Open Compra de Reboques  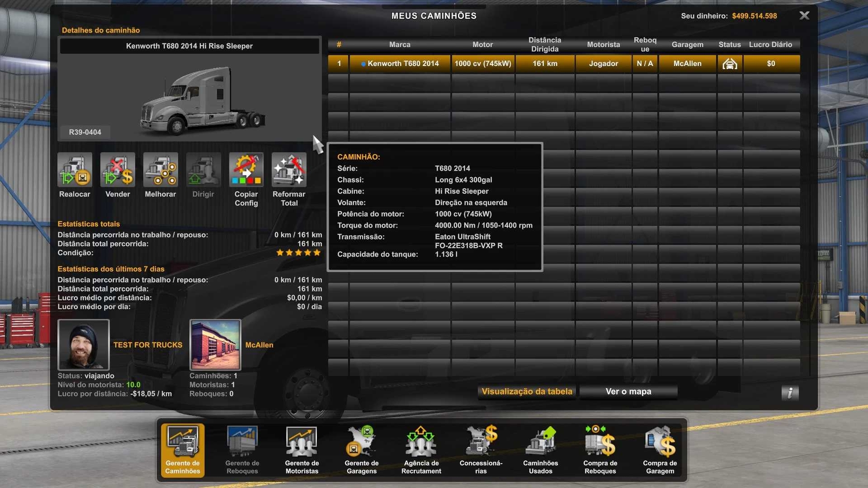pos(600,449)
